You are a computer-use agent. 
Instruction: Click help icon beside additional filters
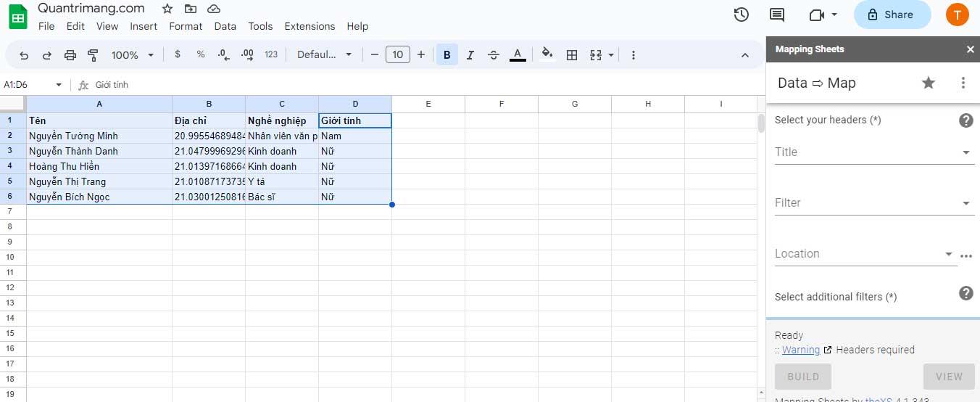[x=966, y=293]
